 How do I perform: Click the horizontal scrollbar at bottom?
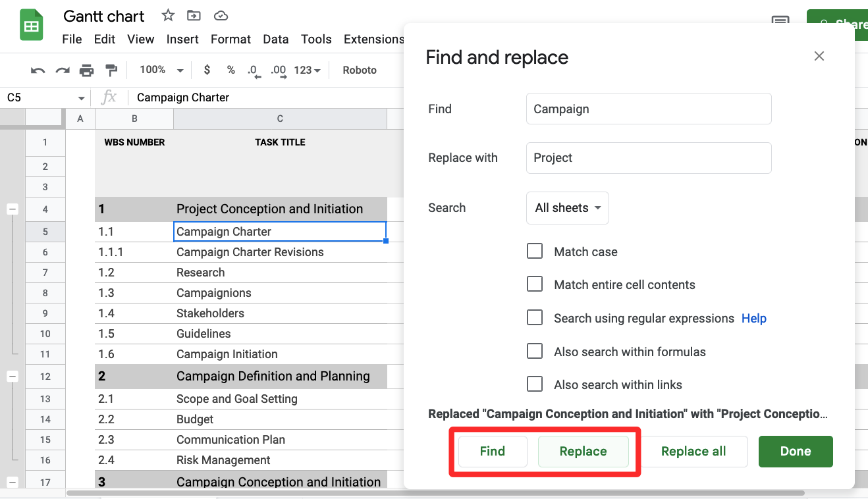[x=435, y=493]
